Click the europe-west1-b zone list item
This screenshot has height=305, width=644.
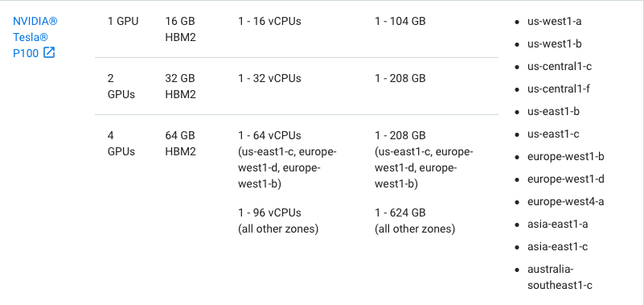tap(565, 157)
